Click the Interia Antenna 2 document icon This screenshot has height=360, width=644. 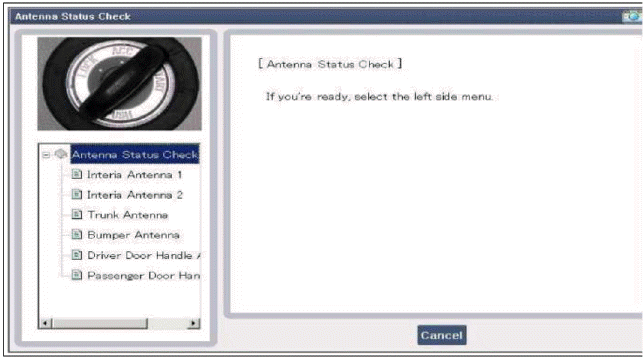click(x=77, y=194)
